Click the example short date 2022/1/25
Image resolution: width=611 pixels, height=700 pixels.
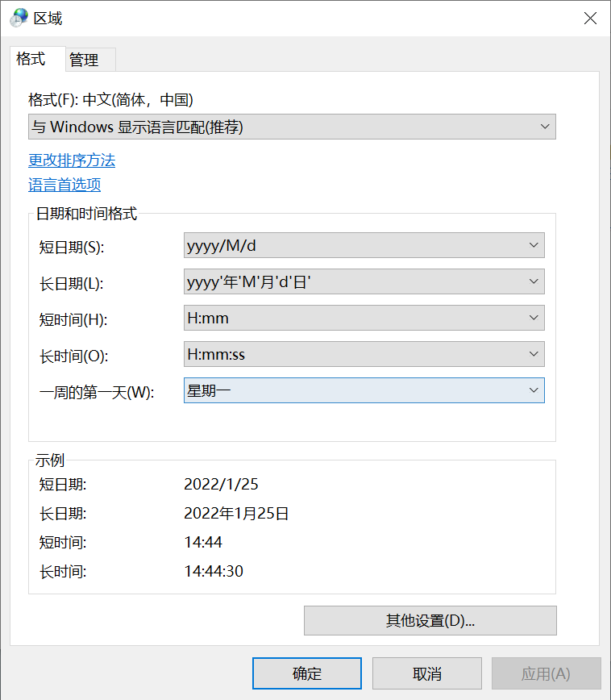tap(222, 484)
